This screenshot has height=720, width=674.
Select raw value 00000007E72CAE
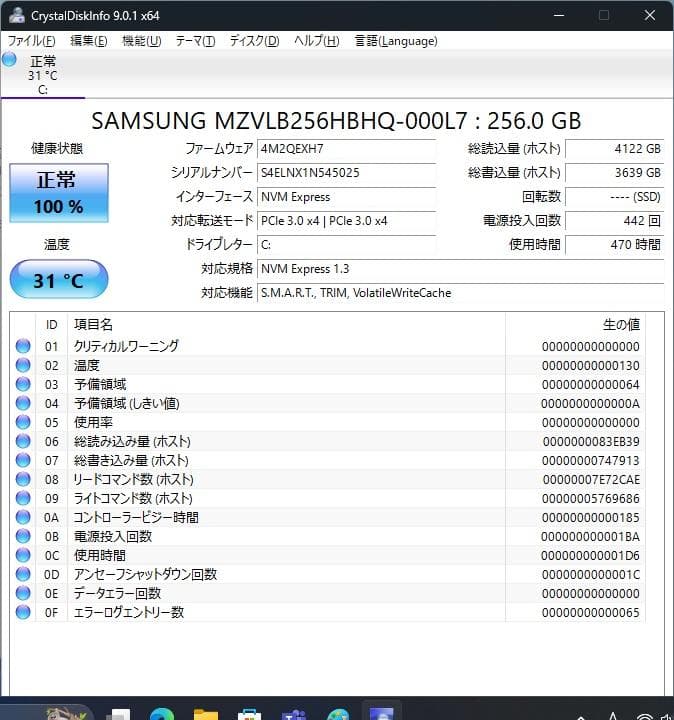pos(591,479)
